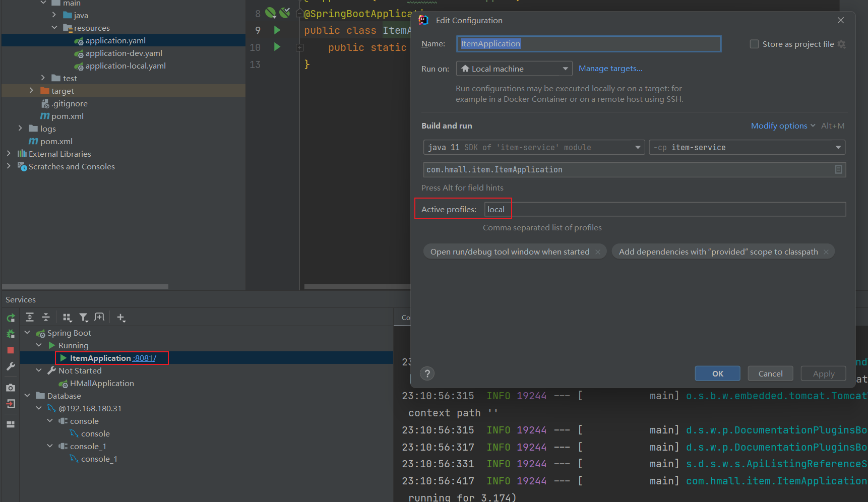Expand the logs folder in project tree
The width and height of the screenshot is (868, 502).
coord(20,129)
